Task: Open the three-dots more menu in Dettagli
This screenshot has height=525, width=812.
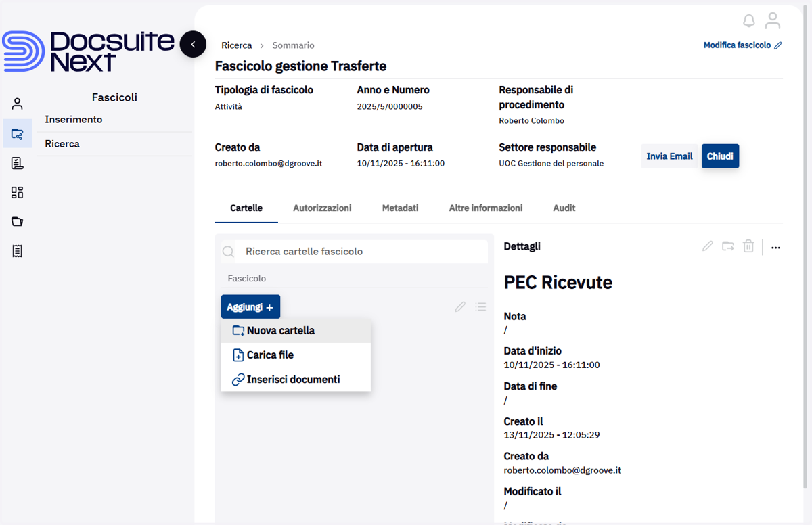Action: (775, 247)
